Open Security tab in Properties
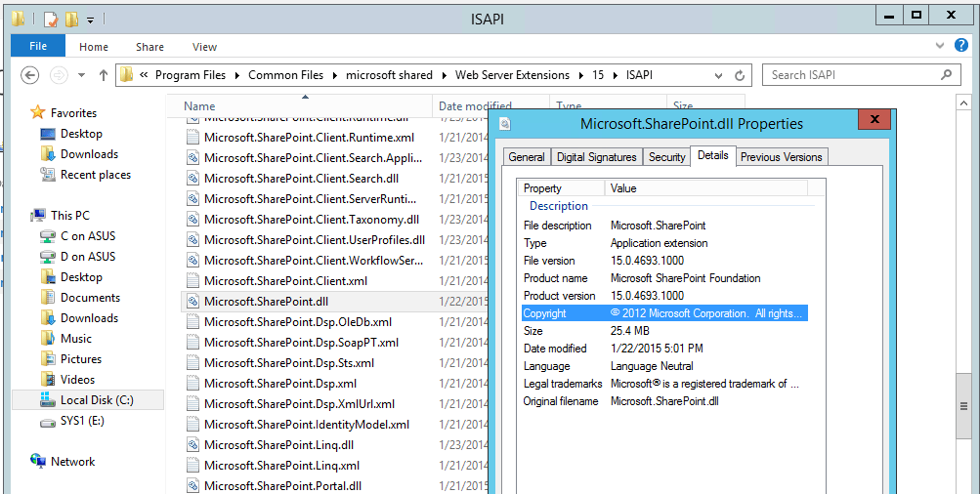The image size is (980, 494). click(x=667, y=157)
